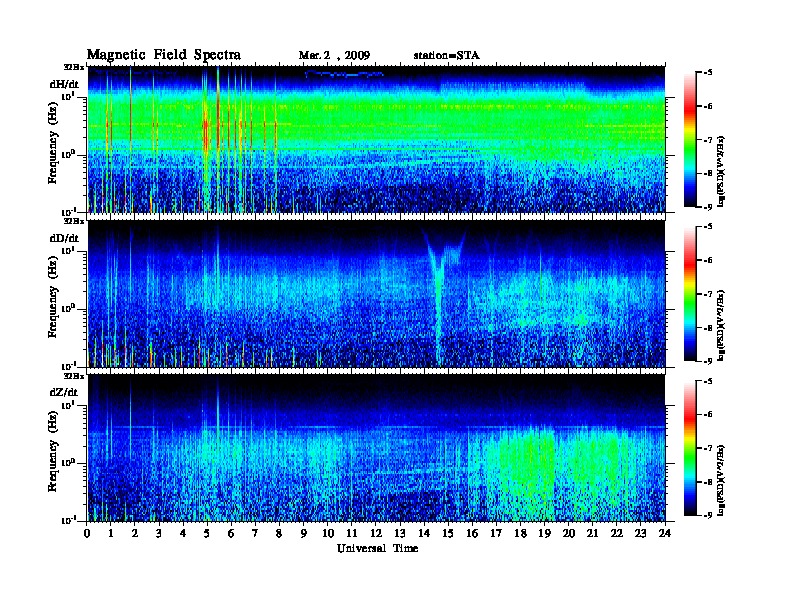The height and width of the screenshot is (612, 792).
Task: Click hour 15 tick label on time axis
Action: 449,533
